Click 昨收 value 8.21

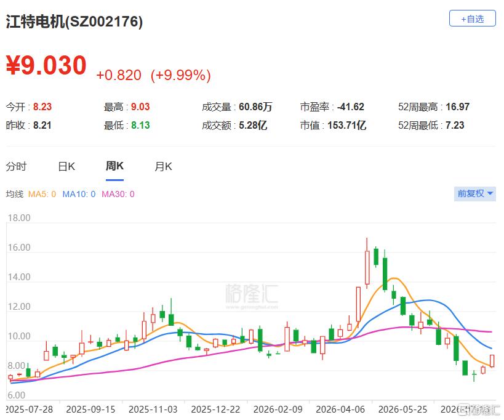coord(42,125)
